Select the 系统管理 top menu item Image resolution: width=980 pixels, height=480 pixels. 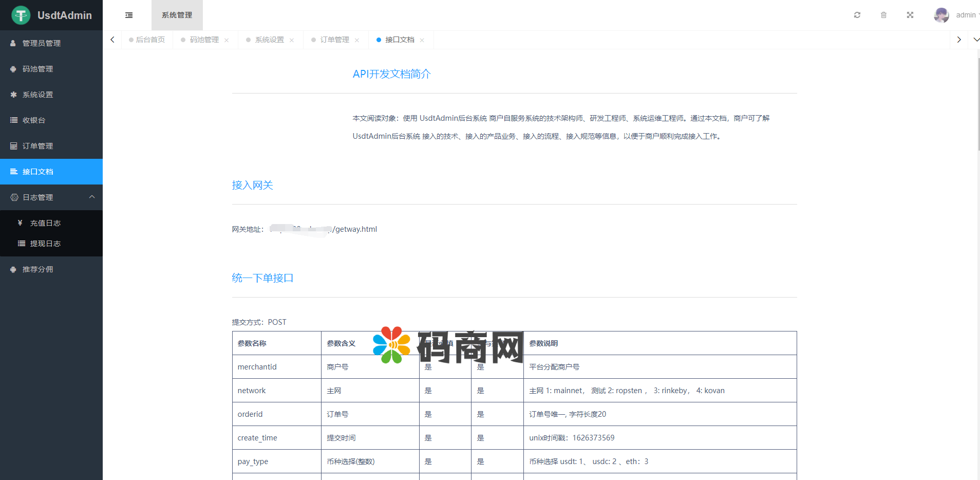point(177,15)
